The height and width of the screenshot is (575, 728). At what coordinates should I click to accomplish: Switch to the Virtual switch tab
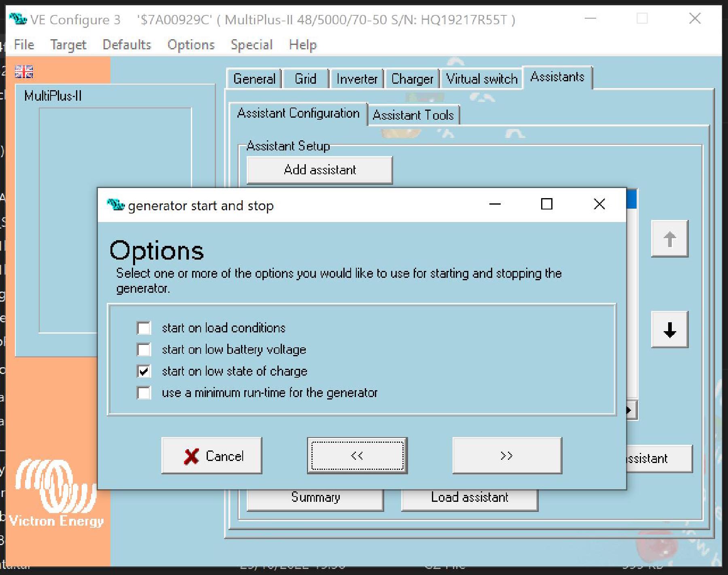482,79
